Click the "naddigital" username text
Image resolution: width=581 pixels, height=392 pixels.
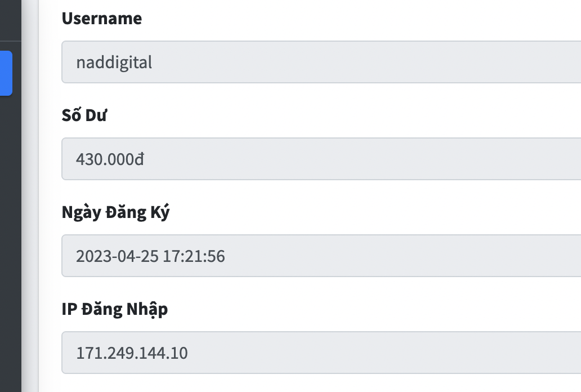(x=114, y=62)
